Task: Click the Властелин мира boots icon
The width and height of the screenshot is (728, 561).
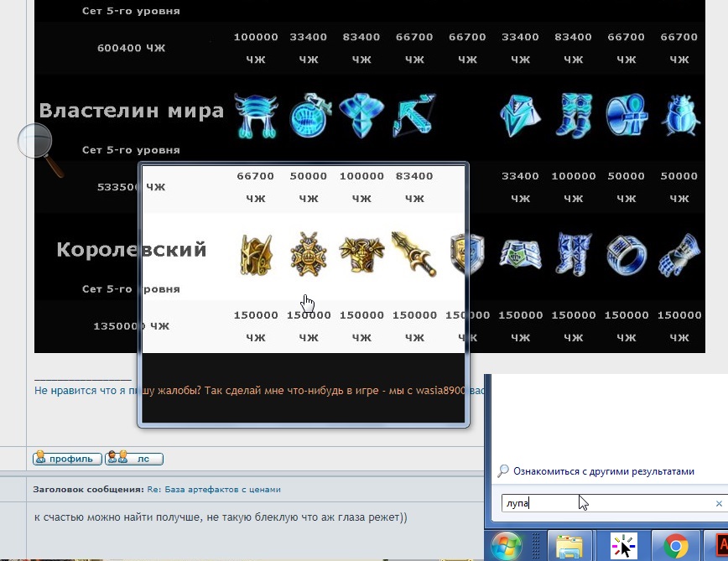Action: coord(573,116)
